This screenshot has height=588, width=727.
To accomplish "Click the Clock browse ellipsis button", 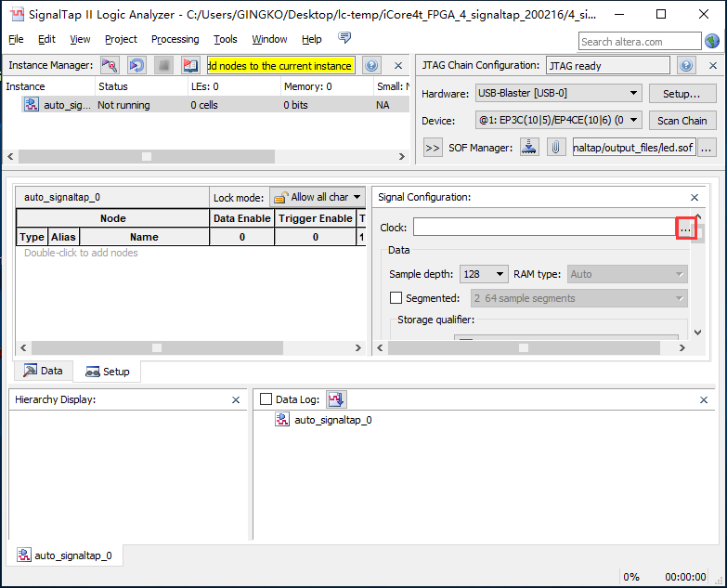I will point(685,228).
